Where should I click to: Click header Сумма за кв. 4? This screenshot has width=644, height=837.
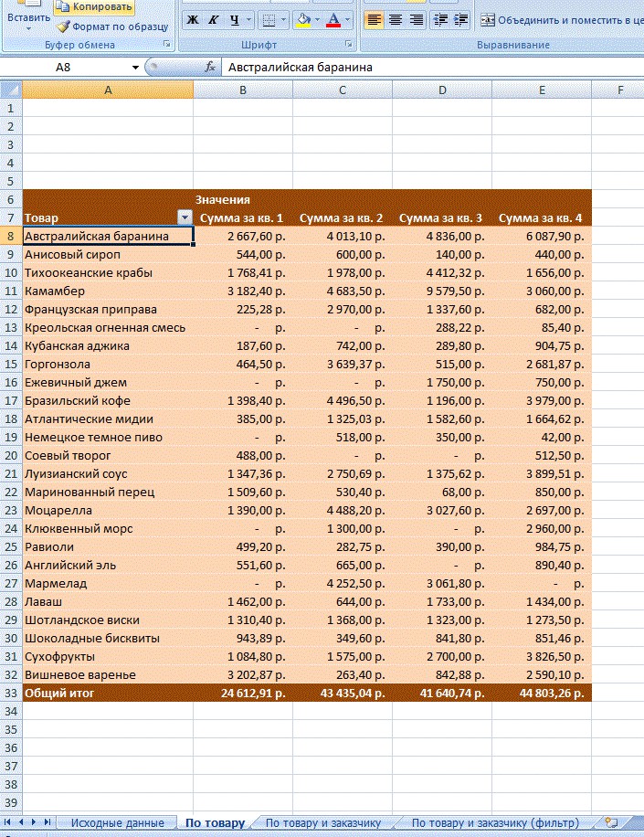pos(541,217)
